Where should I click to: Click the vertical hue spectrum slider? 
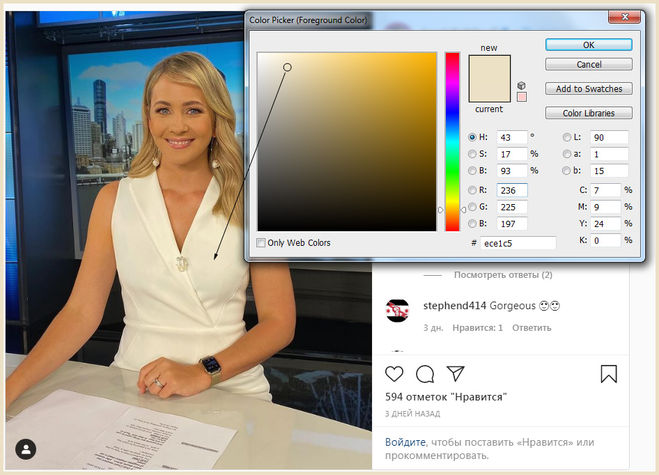(x=452, y=140)
